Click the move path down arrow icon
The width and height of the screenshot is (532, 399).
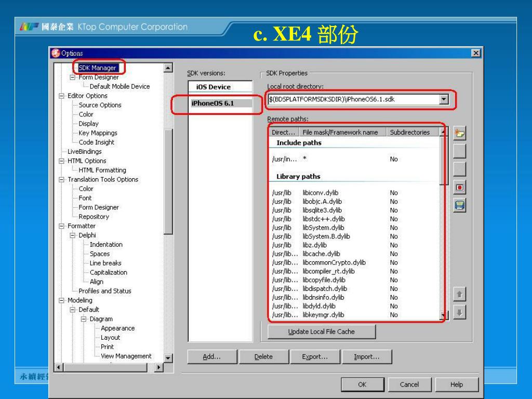(x=459, y=312)
